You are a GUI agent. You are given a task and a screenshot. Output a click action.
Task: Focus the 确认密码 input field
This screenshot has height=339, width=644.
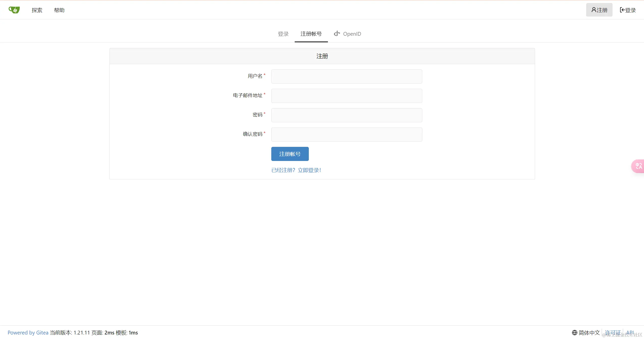click(347, 135)
